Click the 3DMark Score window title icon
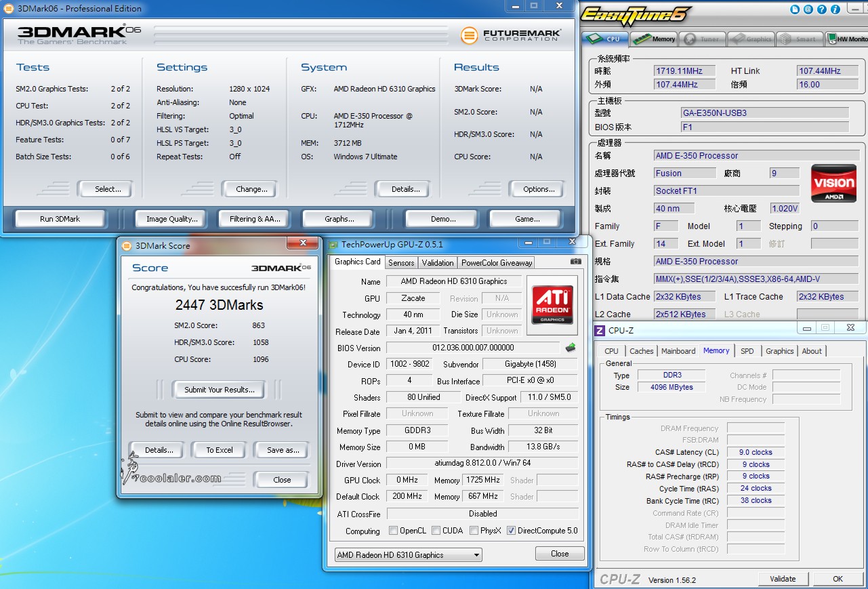The height and width of the screenshot is (589, 868). pyautogui.click(x=127, y=246)
